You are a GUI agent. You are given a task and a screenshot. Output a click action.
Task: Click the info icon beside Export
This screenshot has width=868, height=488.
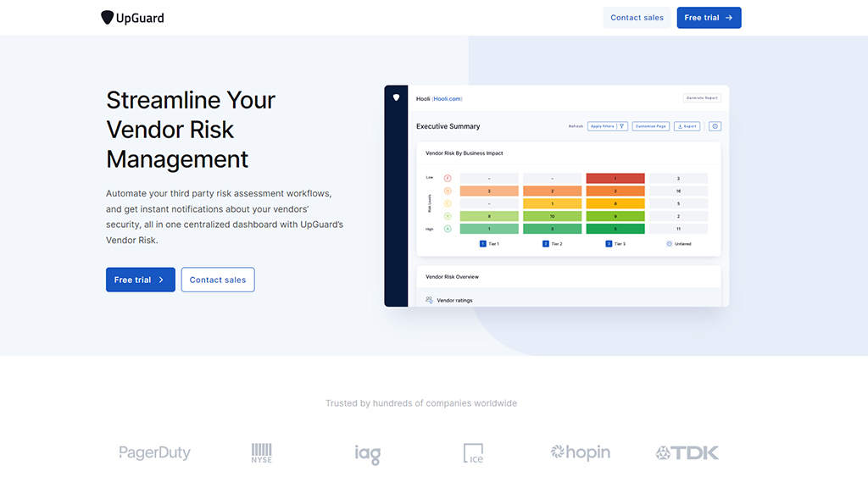pyautogui.click(x=715, y=126)
